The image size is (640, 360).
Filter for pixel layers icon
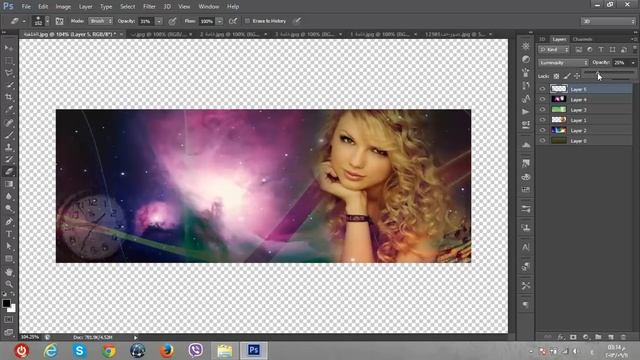pyautogui.click(x=579, y=50)
